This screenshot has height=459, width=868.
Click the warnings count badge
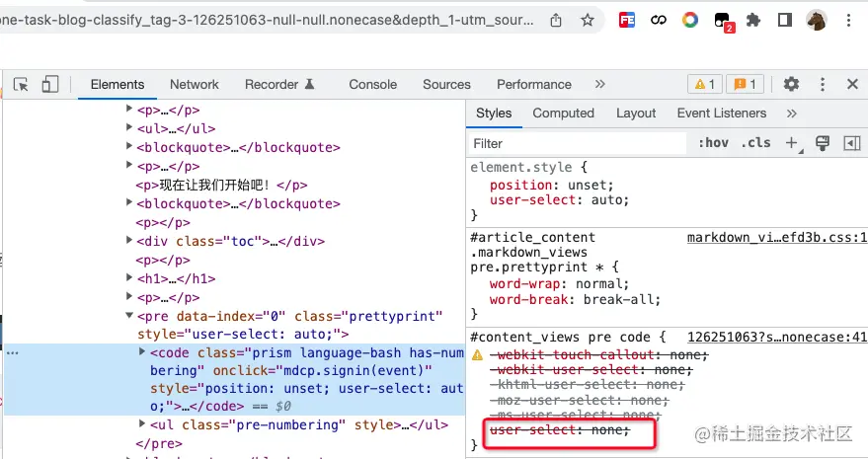pos(705,84)
